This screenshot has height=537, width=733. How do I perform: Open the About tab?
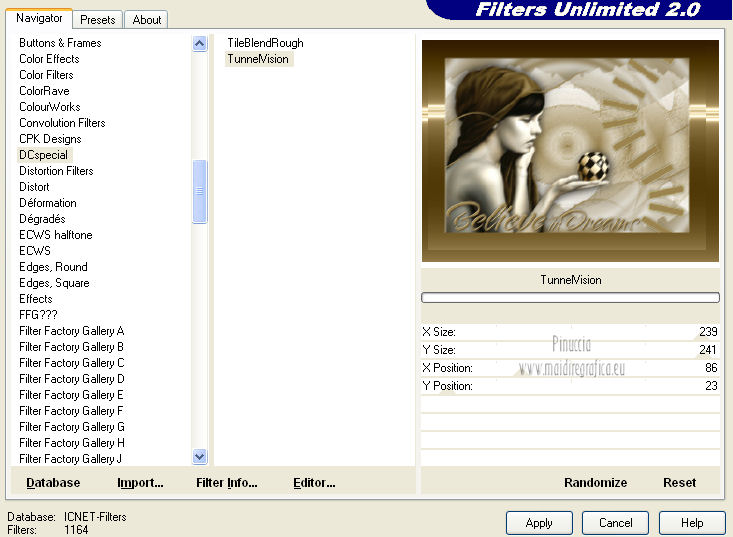[x=146, y=20]
